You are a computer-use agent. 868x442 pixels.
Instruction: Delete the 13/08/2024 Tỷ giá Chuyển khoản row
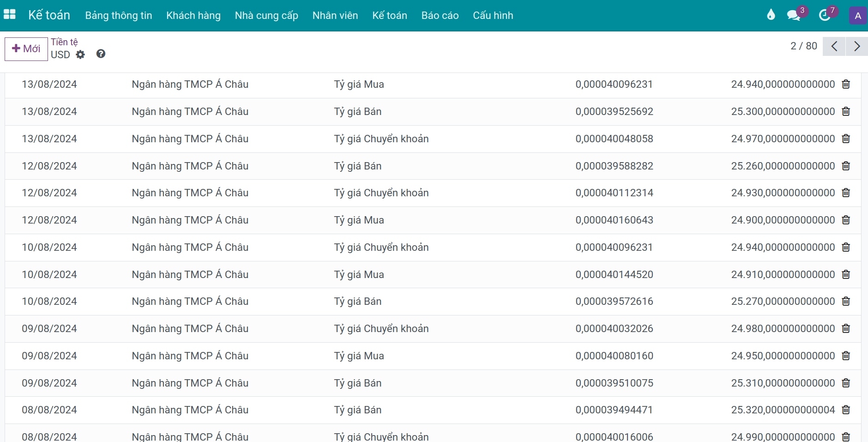click(x=846, y=139)
